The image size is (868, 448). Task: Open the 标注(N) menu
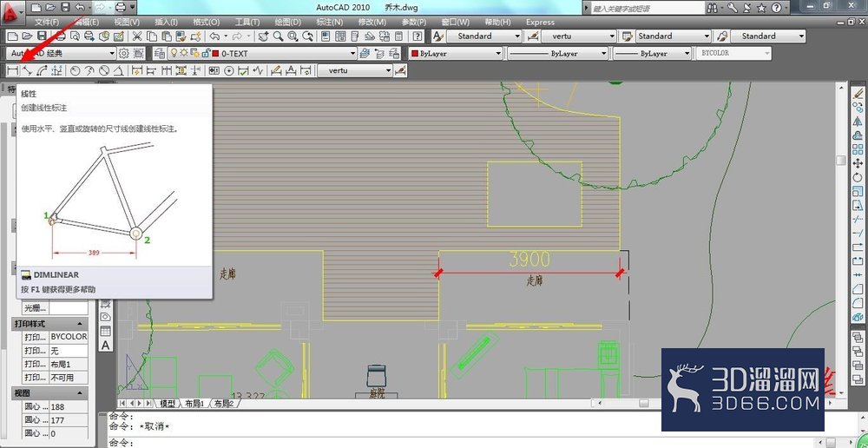pos(329,23)
